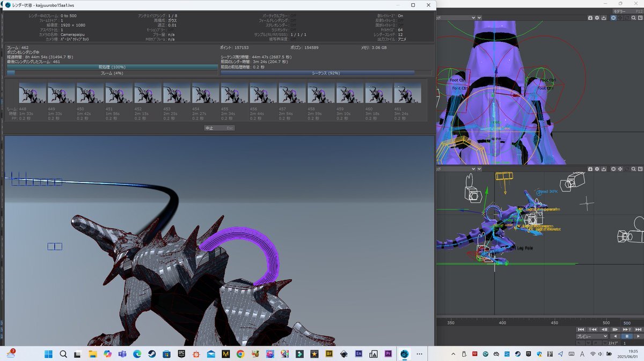Open the upper viewport's gear settings

[598, 18]
